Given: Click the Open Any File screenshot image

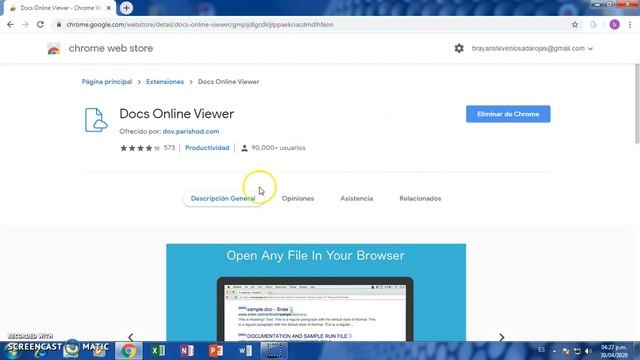Looking at the screenshot, I should tap(316, 292).
